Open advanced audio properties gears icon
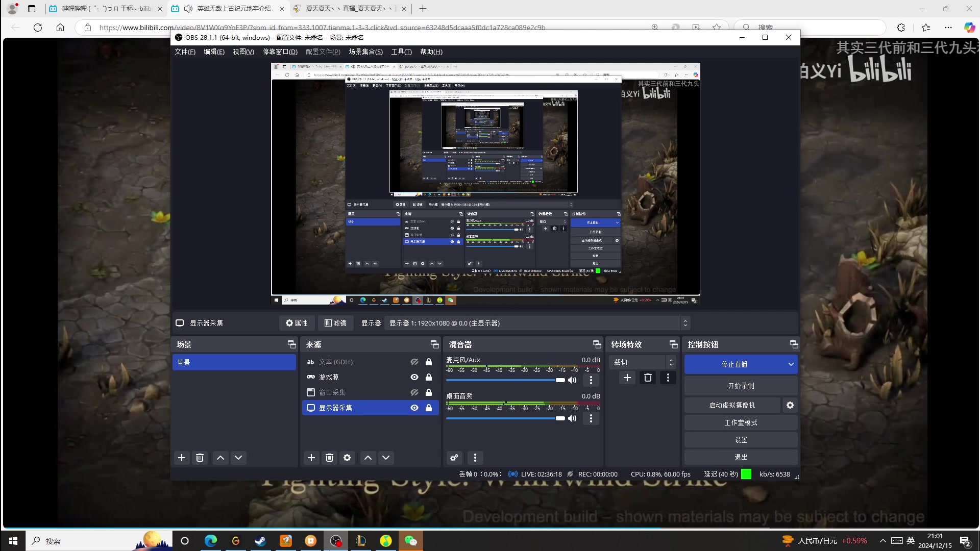The image size is (980, 551). (x=454, y=458)
